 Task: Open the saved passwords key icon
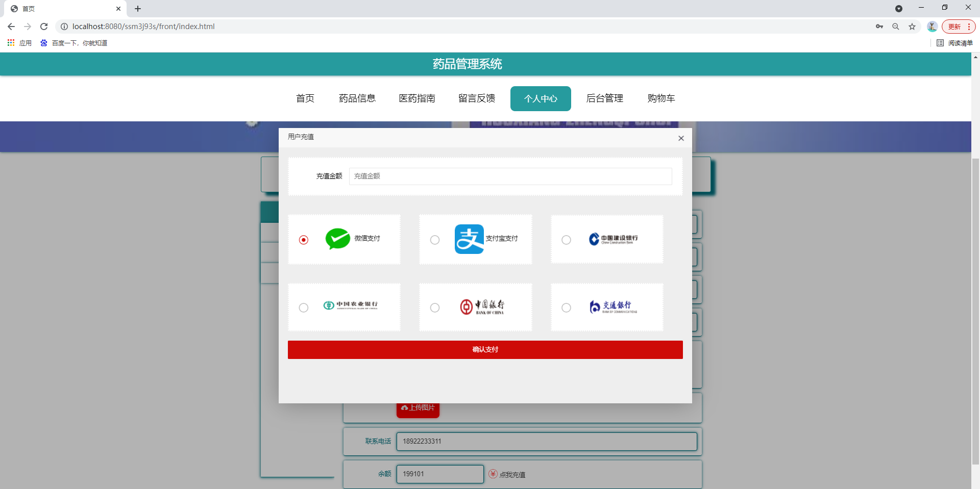click(x=879, y=27)
